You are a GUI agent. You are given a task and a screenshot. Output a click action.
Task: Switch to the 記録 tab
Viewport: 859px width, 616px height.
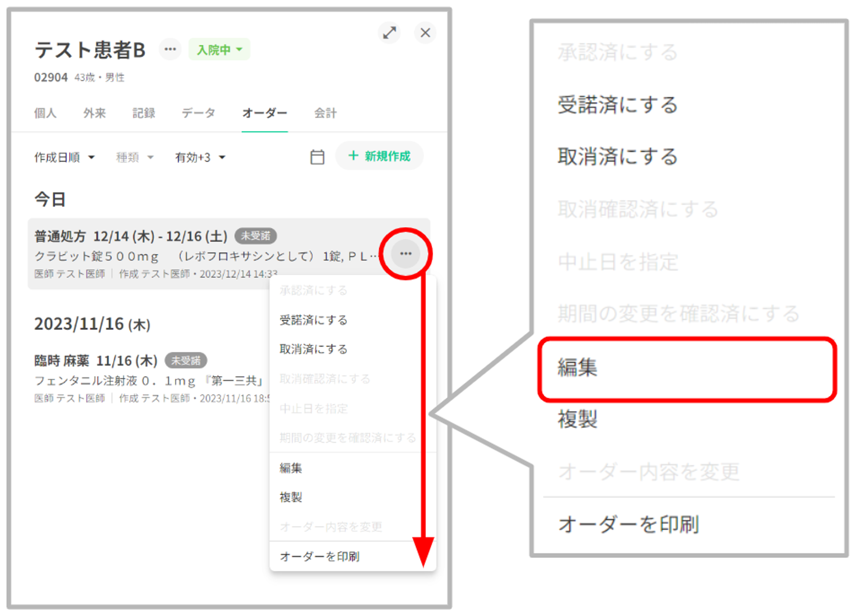pyautogui.click(x=143, y=113)
